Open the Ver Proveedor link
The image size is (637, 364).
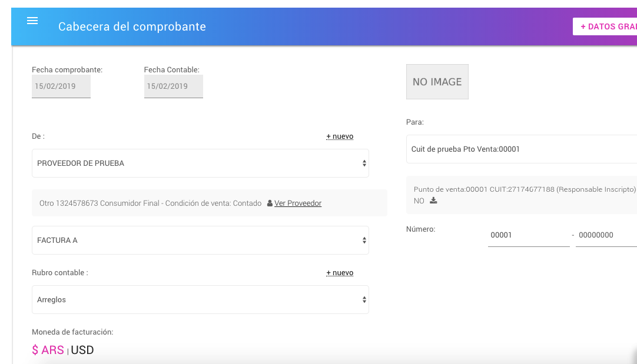click(x=298, y=203)
